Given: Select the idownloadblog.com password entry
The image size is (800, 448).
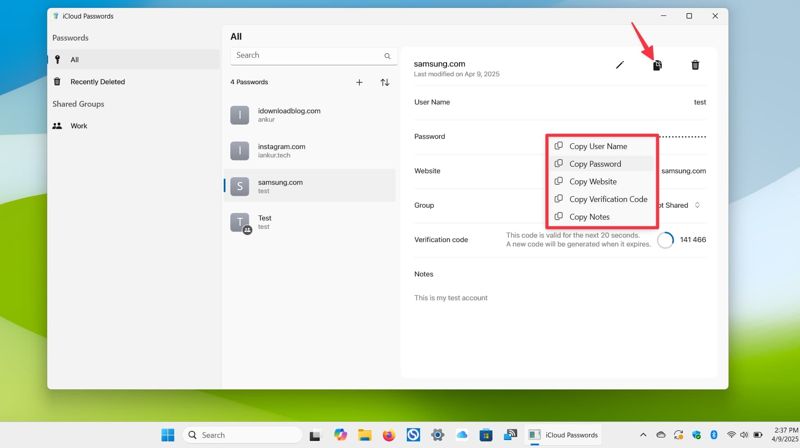Looking at the screenshot, I should (x=310, y=115).
